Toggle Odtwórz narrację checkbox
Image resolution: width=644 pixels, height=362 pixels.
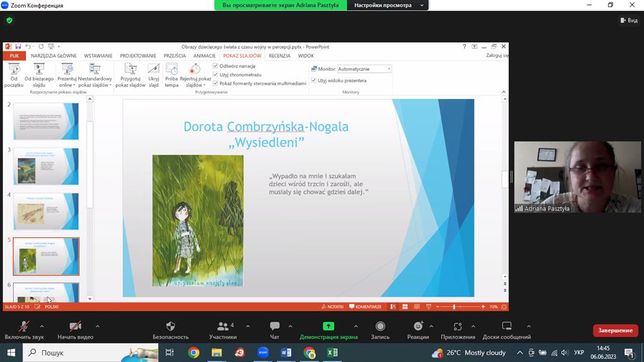[x=216, y=65]
